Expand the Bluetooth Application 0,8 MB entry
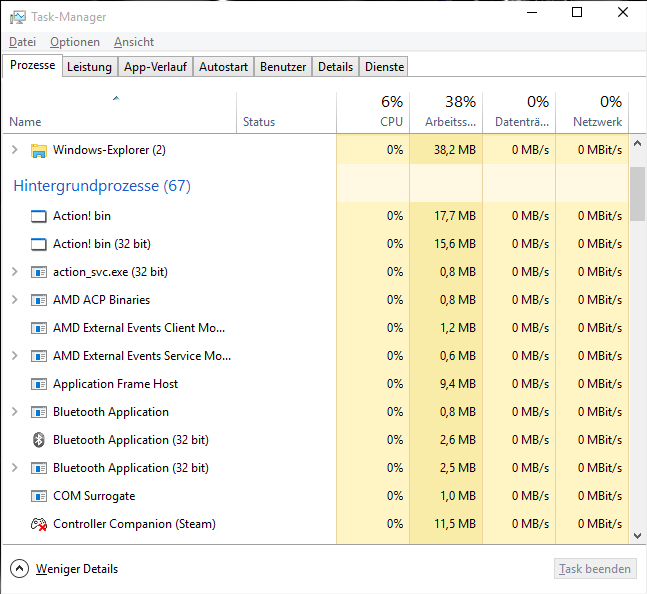Viewport: 647px width, 594px height. [x=15, y=412]
